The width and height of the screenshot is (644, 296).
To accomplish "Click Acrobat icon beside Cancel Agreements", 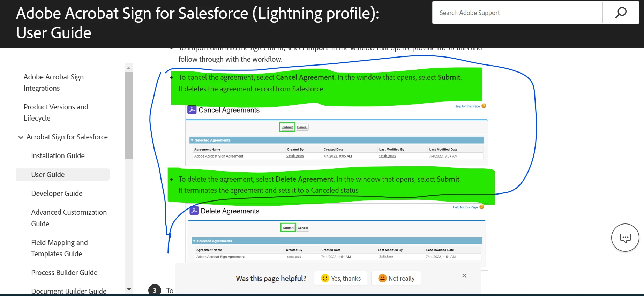I will [x=192, y=109].
